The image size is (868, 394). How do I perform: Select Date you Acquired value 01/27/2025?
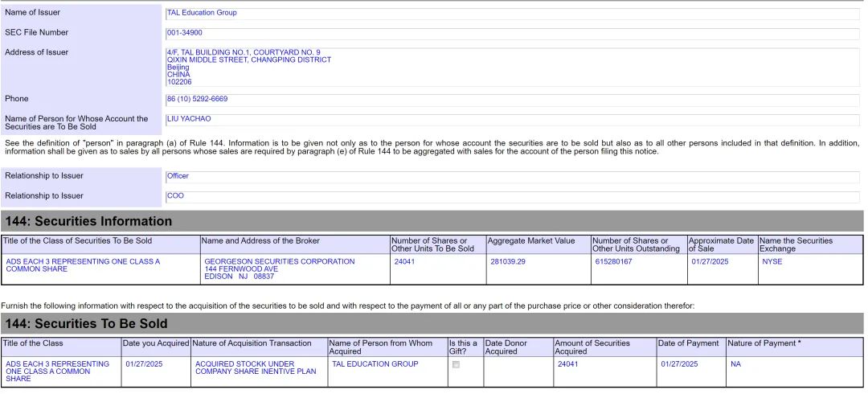click(x=144, y=364)
